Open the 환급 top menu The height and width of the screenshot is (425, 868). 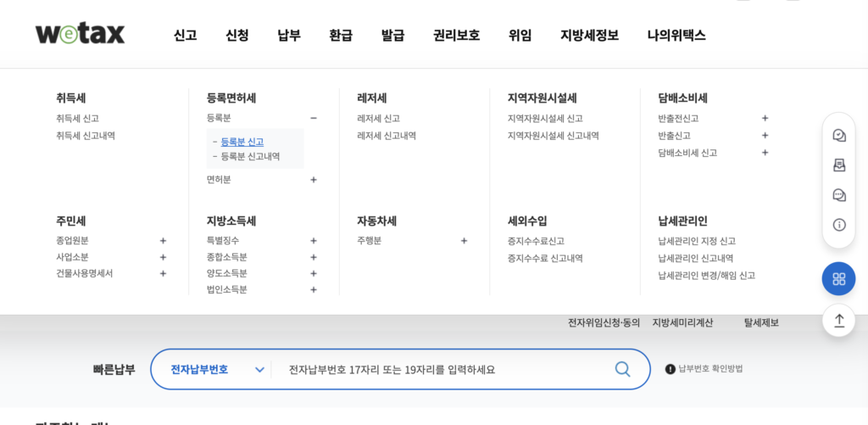point(341,36)
